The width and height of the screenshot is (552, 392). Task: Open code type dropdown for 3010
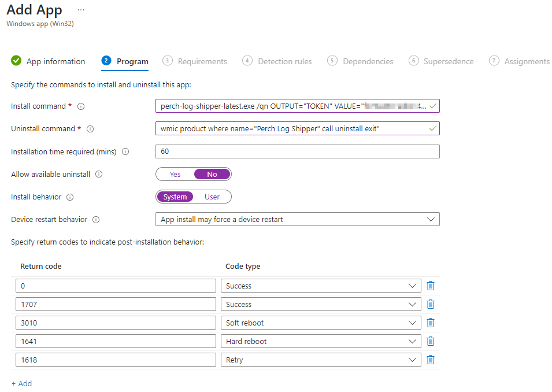click(321, 323)
